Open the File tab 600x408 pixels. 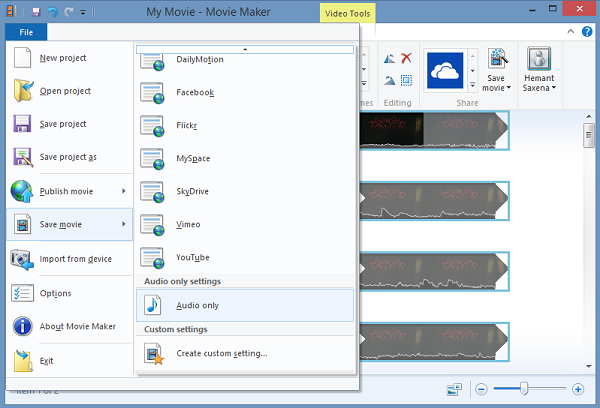(x=26, y=33)
